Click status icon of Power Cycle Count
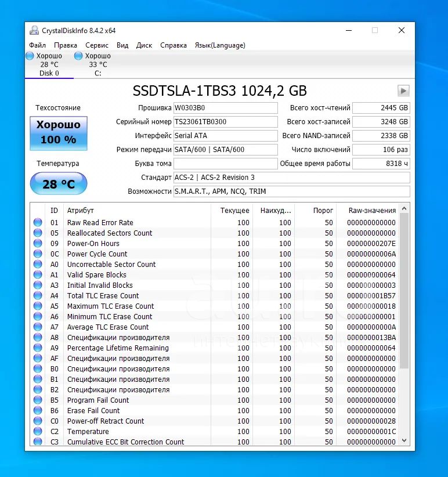 pos(38,254)
